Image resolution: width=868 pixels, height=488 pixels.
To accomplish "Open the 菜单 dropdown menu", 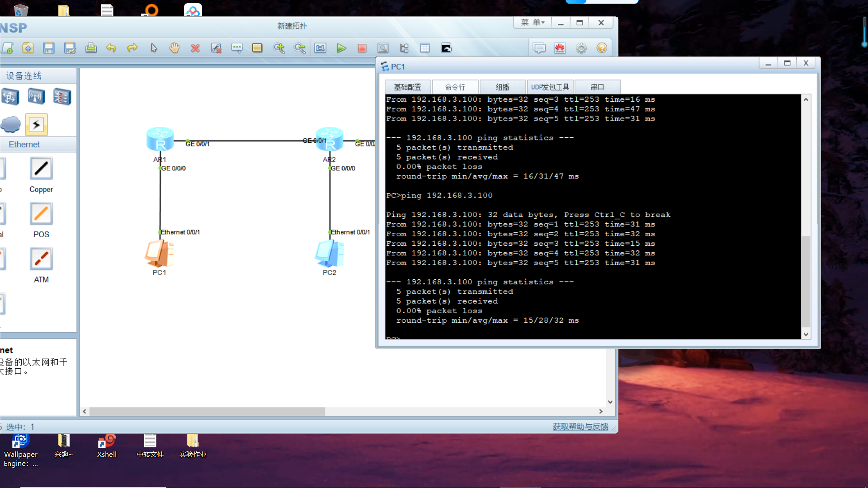I will (x=533, y=23).
